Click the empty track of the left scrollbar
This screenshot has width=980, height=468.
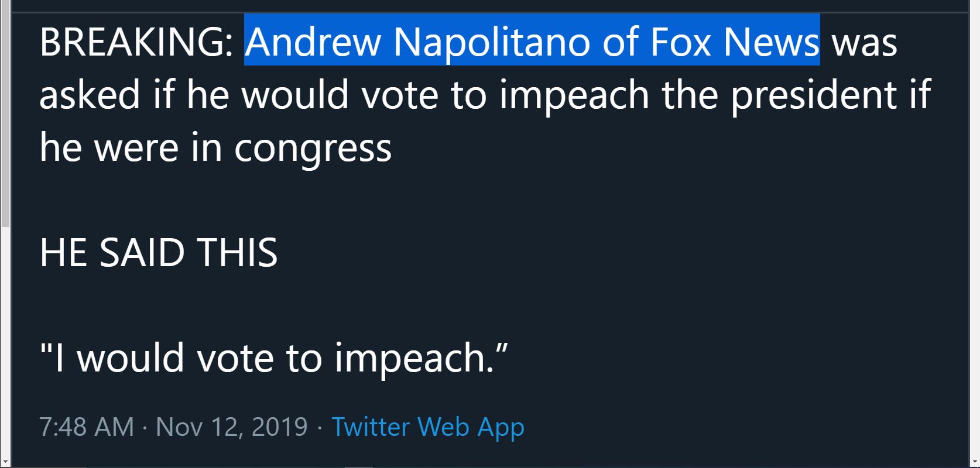[5, 341]
